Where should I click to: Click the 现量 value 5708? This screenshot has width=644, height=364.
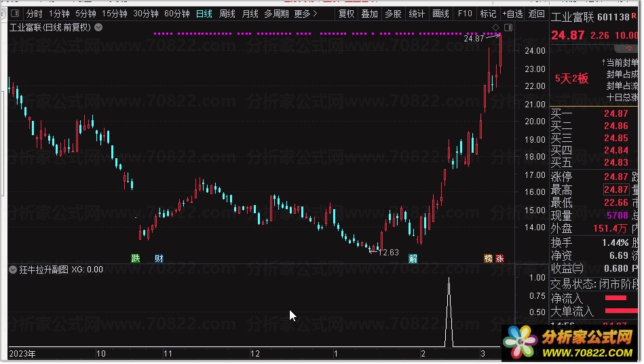tap(618, 215)
